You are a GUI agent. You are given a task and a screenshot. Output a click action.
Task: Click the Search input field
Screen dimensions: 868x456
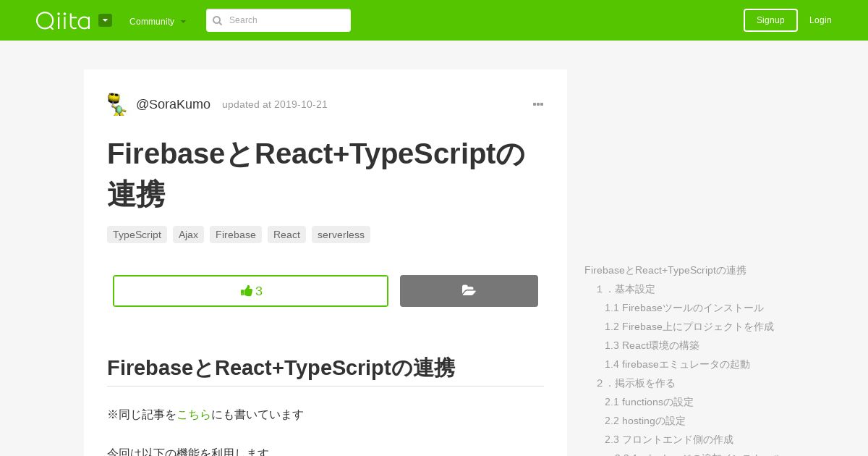click(278, 20)
